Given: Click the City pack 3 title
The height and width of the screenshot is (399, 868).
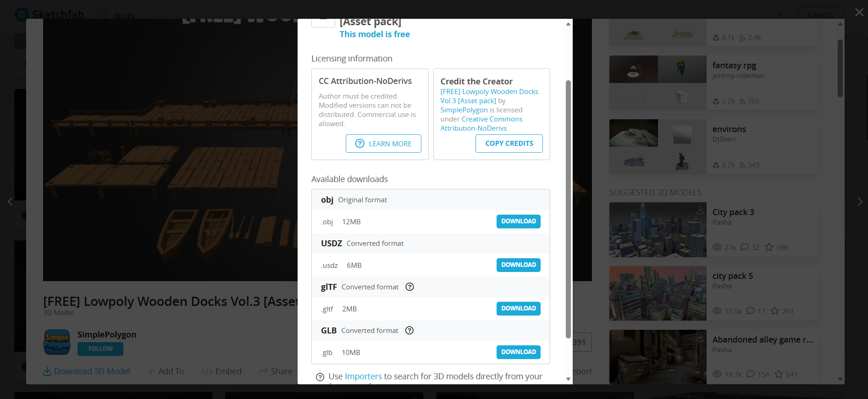Looking at the screenshot, I should point(733,212).
